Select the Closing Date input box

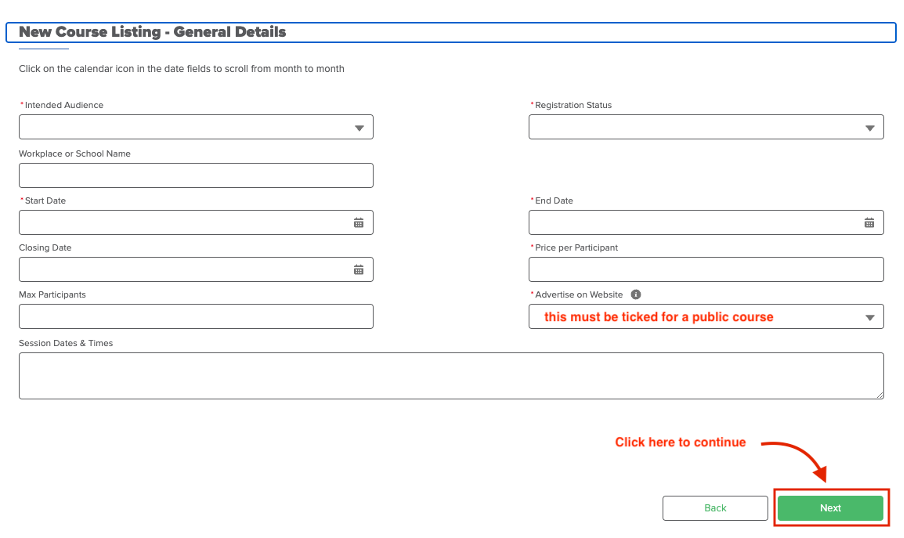coord(180,270)
